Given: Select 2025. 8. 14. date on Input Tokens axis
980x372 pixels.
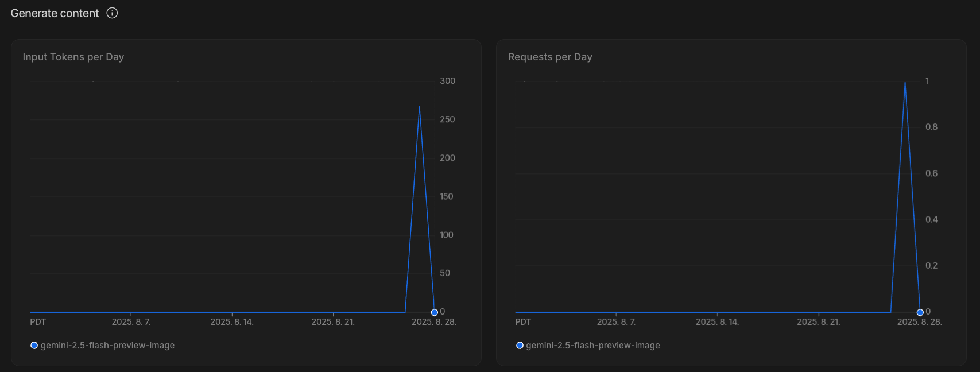Looking at the screenshot, I should pyautogui.click(x=232, y=322).
